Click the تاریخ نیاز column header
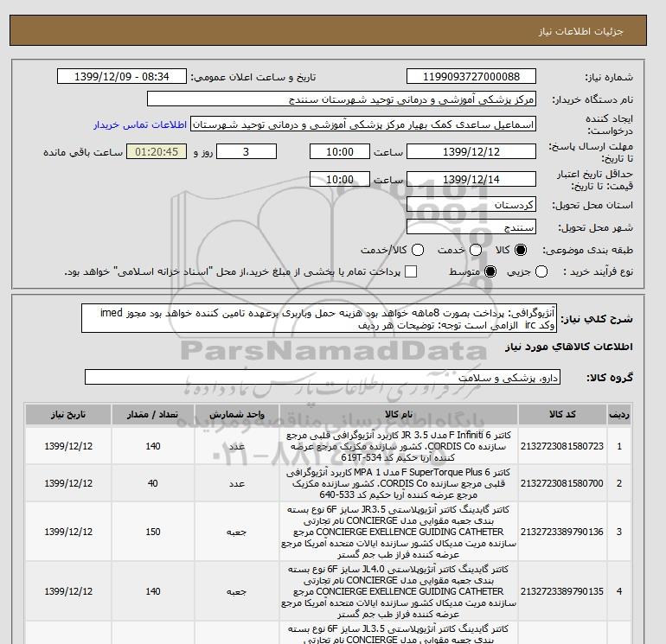 pos(68,414)
